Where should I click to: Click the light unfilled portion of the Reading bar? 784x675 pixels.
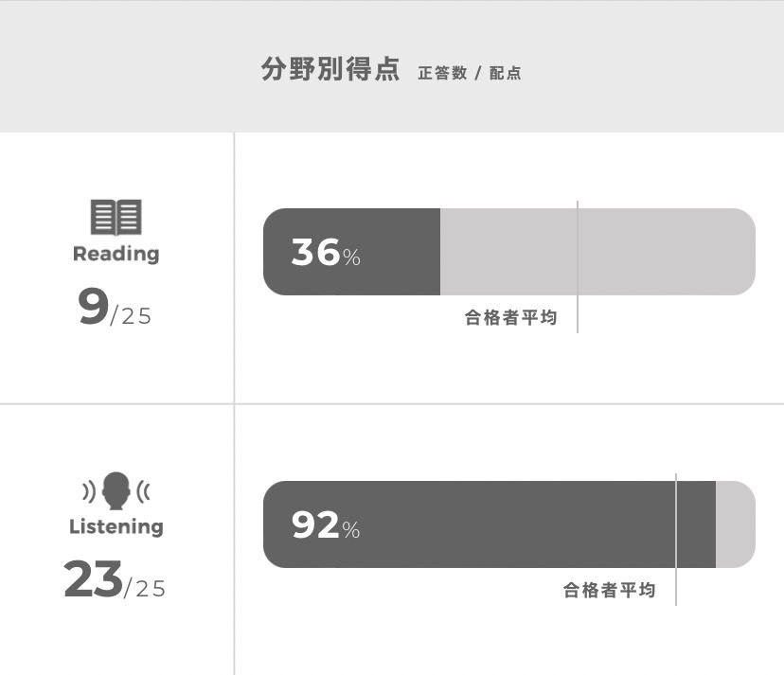click(x=597, y=252)
